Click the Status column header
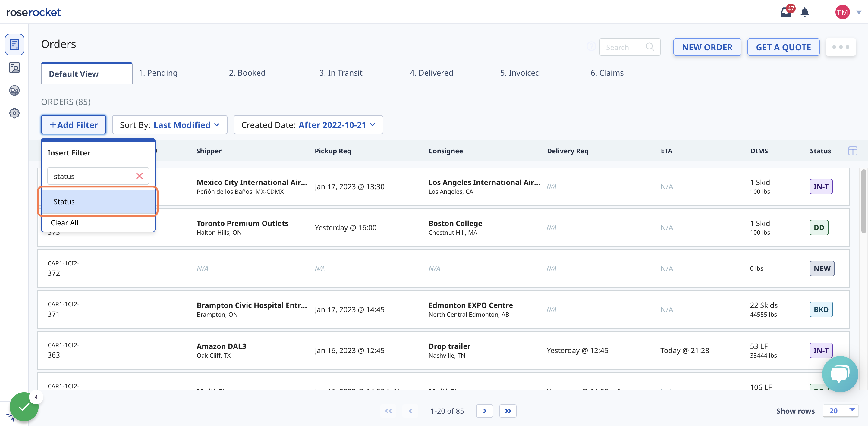The width and height of the screenshot is (868, 426). coord(820,151)
